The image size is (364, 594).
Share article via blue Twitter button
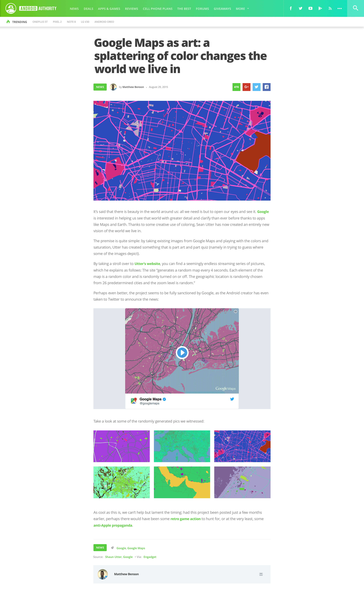click(257, 87)
